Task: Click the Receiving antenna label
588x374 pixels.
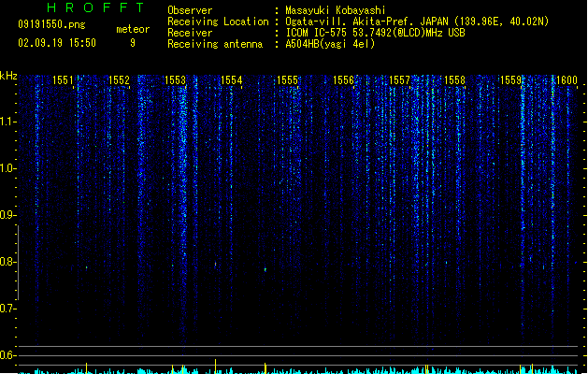Action: click(215, 44)
